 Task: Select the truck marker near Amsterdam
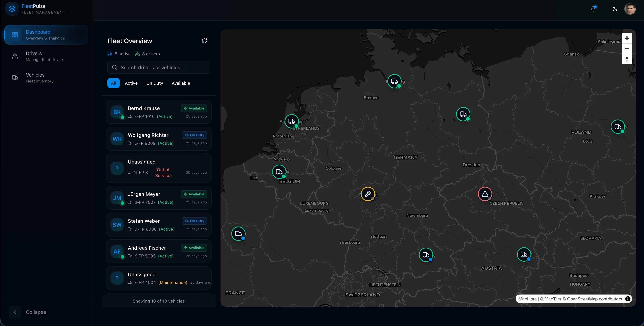tap(292, 121)
